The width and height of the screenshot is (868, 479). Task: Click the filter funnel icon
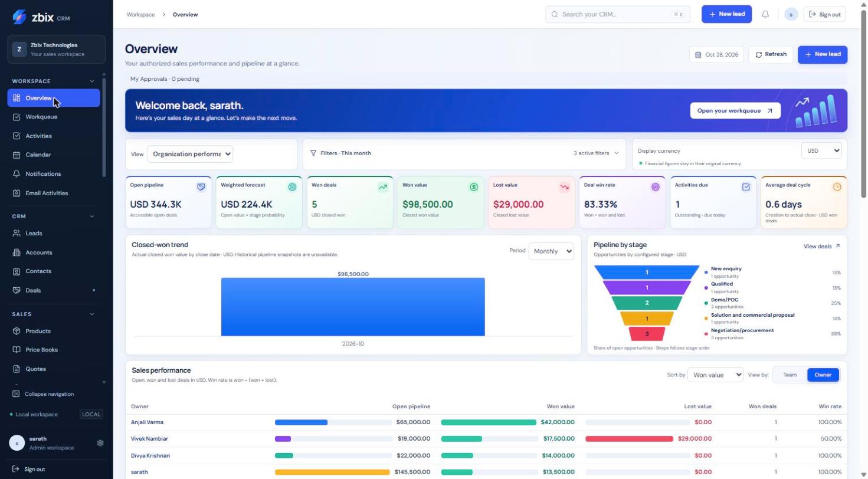[313, 153]
